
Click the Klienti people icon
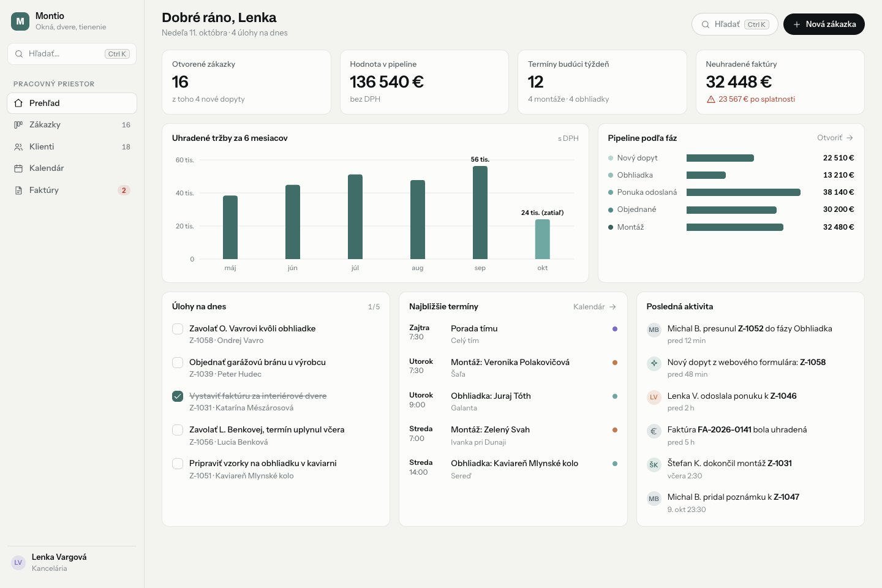coord(18,147)
